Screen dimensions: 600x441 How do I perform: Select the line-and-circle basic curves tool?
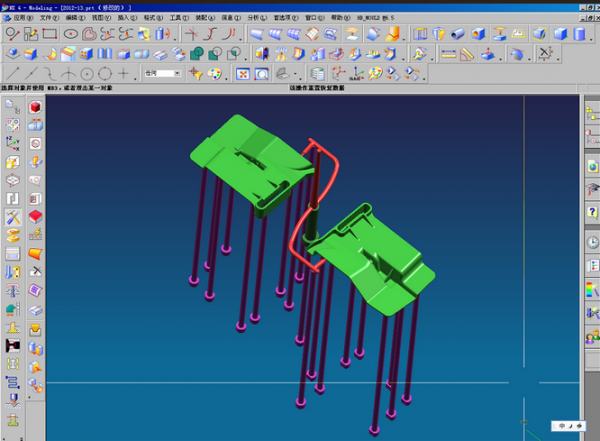point(12,34)
